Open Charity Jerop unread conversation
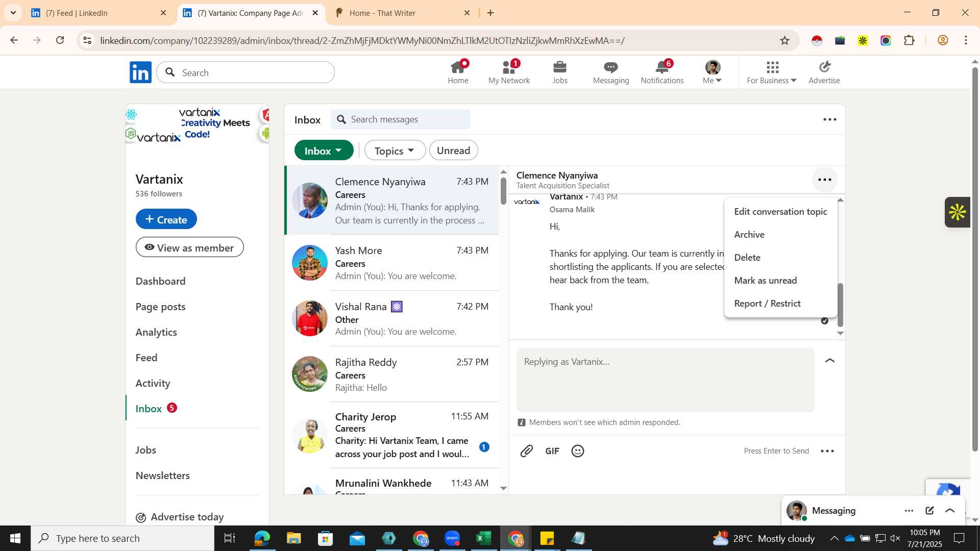Viewport: 980px width, 551px height. 391,435
